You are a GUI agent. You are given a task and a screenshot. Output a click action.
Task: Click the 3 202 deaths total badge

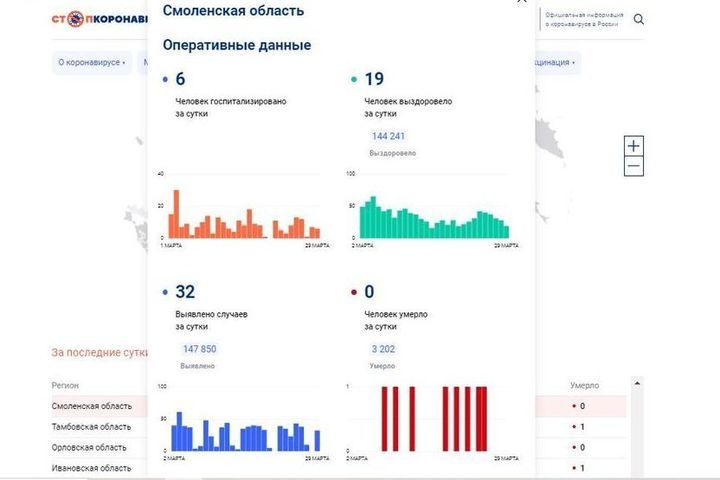pos(382,349)
